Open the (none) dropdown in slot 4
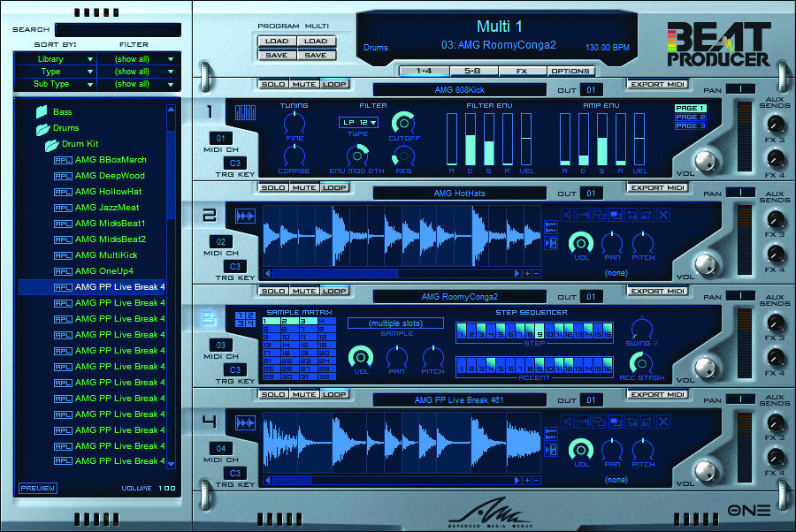 pos(616,480)
